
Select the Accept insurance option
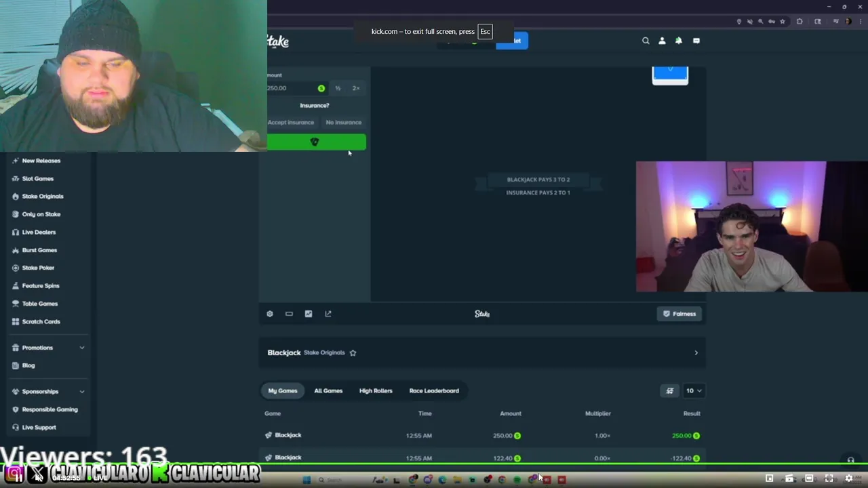coord(291,123)
